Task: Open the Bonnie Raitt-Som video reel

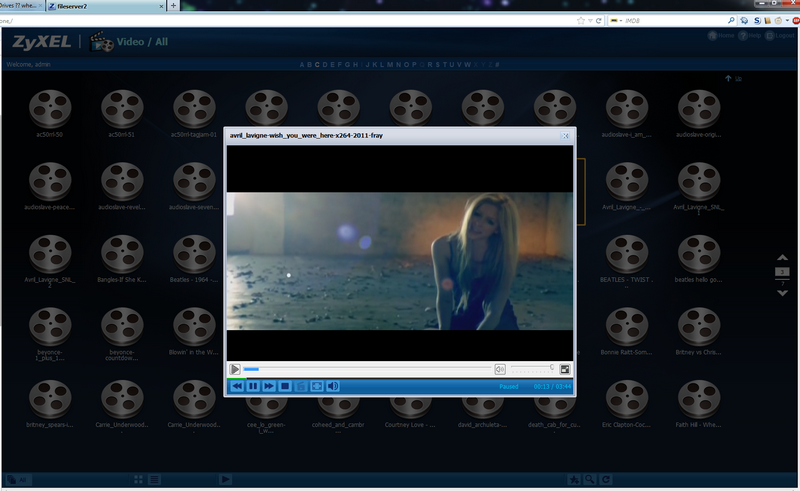Action: (x=627, y=327)
